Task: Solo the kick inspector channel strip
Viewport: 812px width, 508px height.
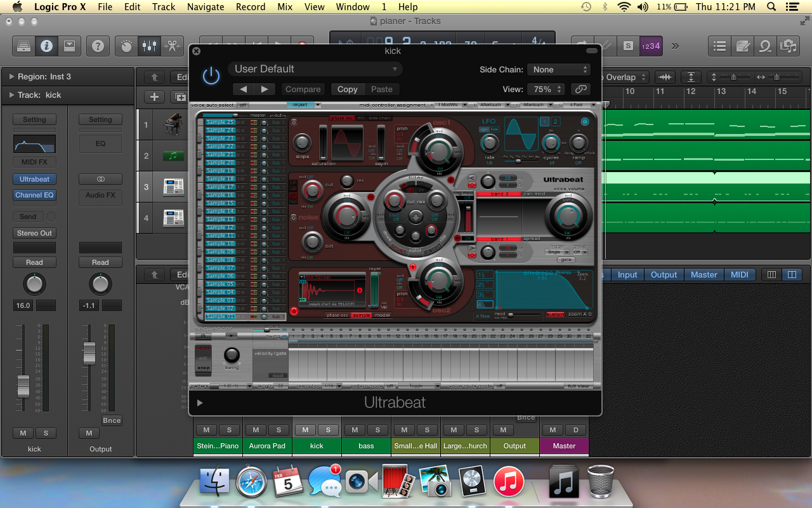Action: 46,433
